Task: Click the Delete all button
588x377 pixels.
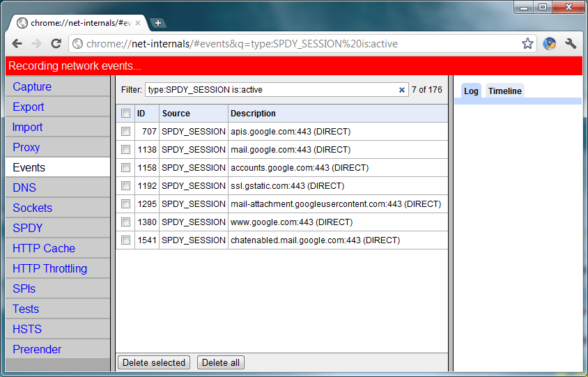Action: [x=220, y=362]
